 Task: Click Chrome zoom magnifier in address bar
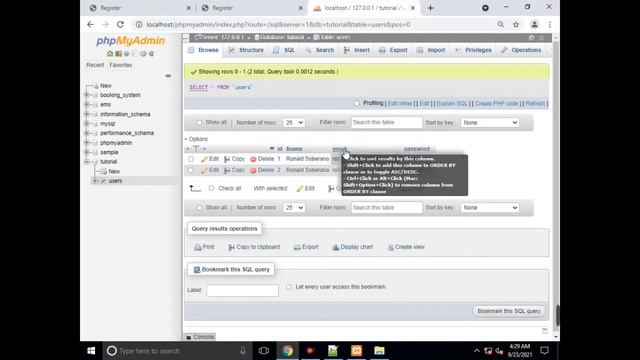(x=501, y=24)
